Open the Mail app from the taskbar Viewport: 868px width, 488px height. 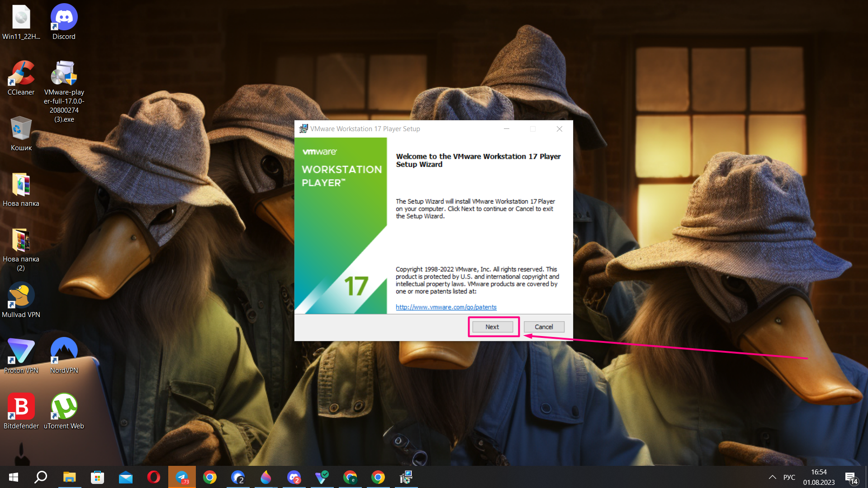pos(125,477)
